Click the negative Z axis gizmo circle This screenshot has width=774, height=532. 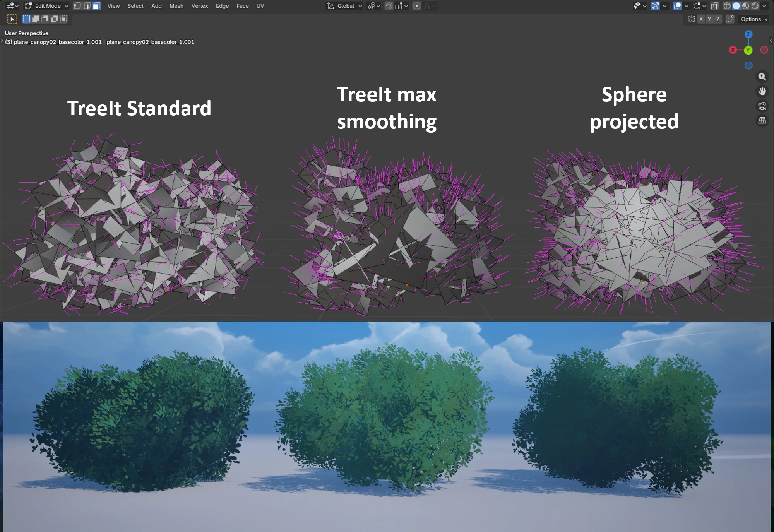[748, 66]
